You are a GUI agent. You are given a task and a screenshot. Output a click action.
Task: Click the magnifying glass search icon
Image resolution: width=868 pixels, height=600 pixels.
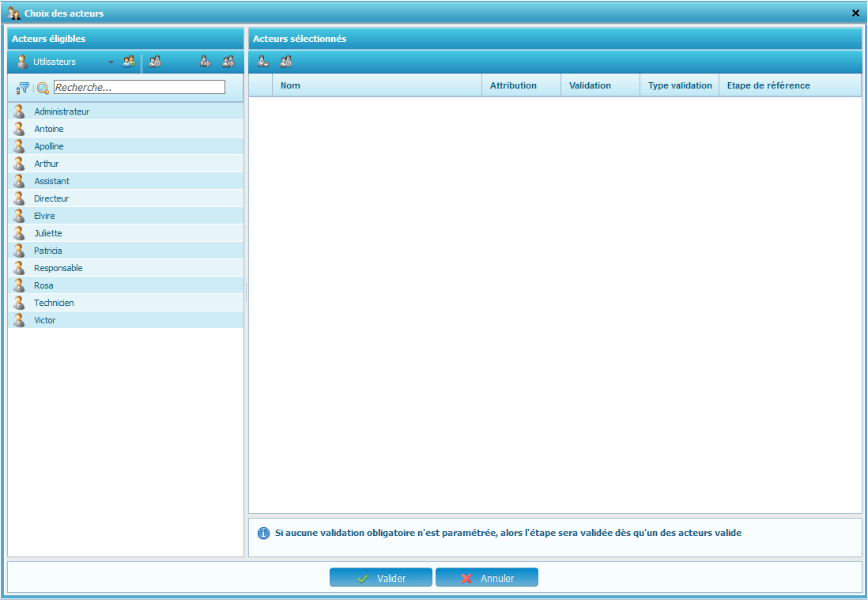43,88
